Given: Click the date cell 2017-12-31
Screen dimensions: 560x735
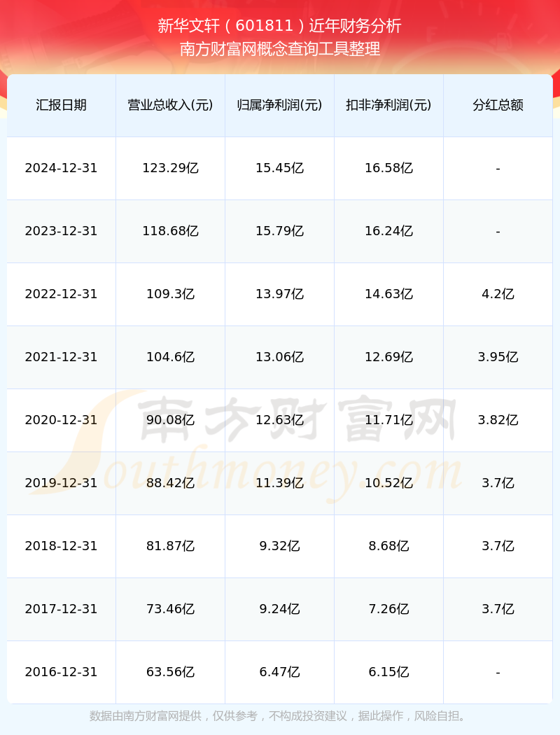Looking at the screenshot, I should (62, 609).
